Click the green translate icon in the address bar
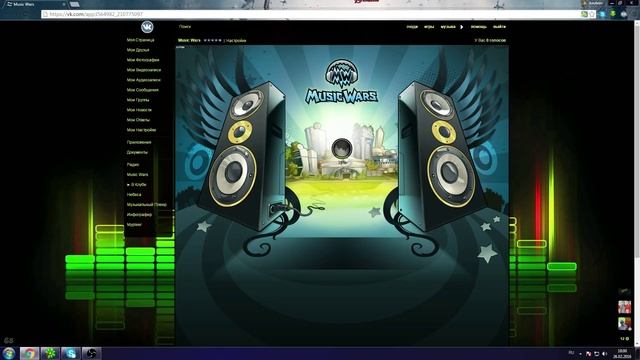640x360 pixels. (x=584, y=14)
